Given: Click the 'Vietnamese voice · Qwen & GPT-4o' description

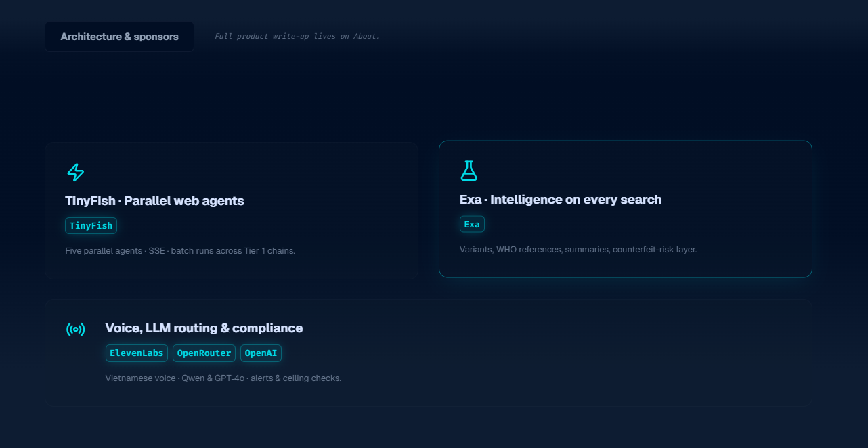Looking at the screenshot, I should [x=223, y=378].
